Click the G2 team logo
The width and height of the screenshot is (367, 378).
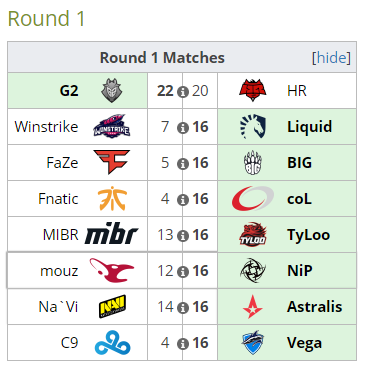[x=112, y=91]
